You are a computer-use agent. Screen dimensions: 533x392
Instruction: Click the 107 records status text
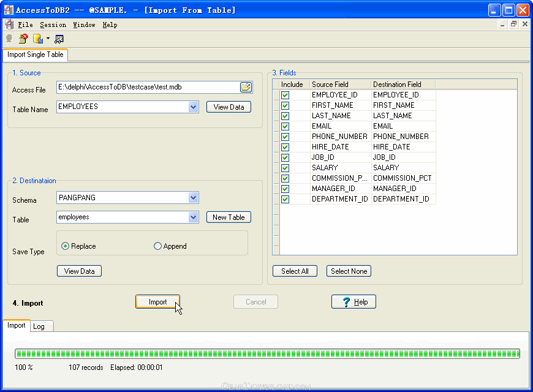coord(86,367)
